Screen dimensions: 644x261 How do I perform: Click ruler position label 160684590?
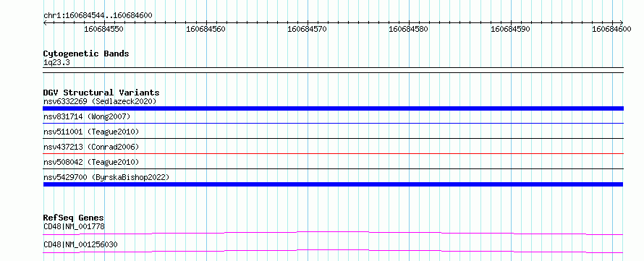510,29
